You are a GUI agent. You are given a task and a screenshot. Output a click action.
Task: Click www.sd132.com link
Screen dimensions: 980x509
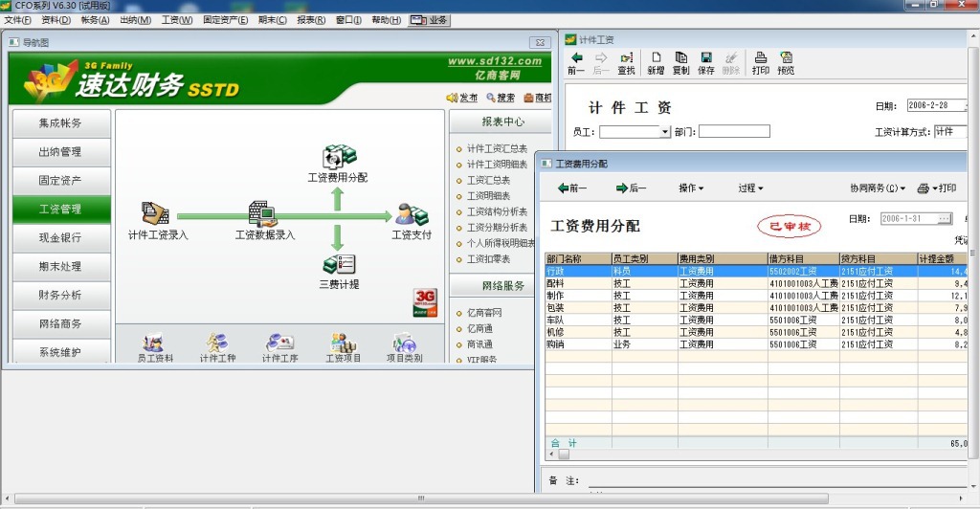(x=495, y=61)
